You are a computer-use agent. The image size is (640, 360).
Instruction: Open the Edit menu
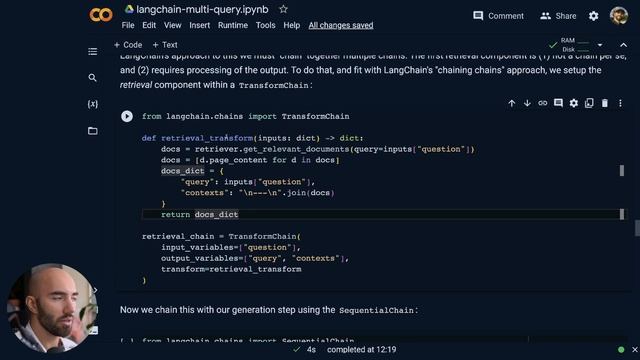(x=149, y=25)
